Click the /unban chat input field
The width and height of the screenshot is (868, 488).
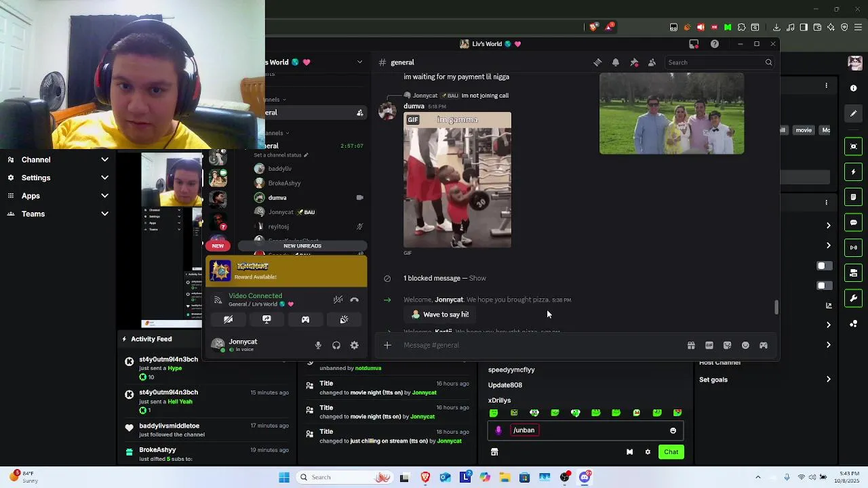click(587, 430)
